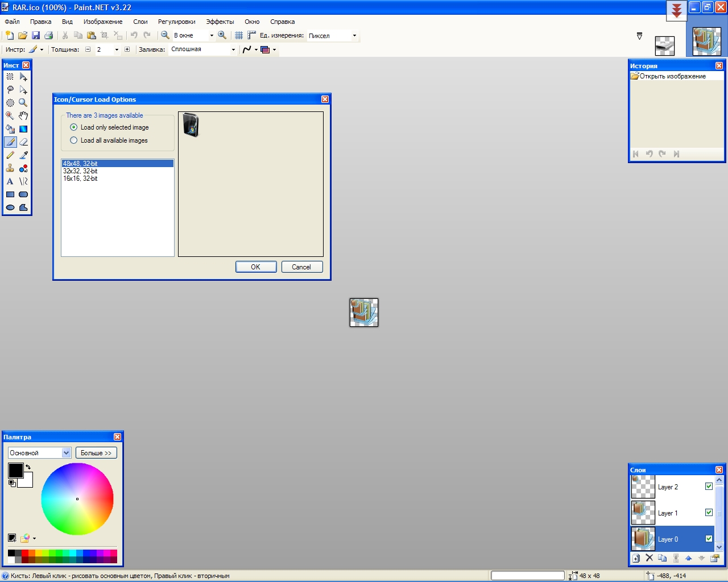Viewport: 728px width, 582px height.
Task: Activate the Magic Wand tool
Action: point(10,116)
